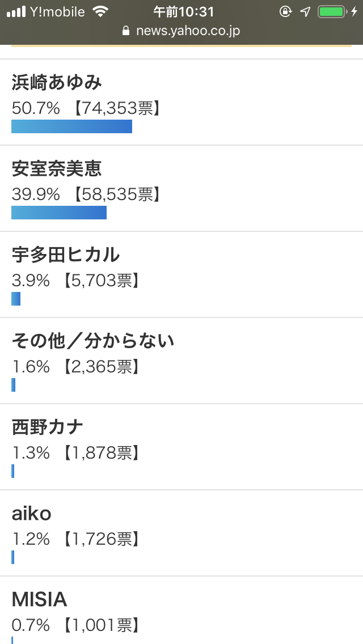Tap the Y!mobile carrier label

click(x=57, y=12)
